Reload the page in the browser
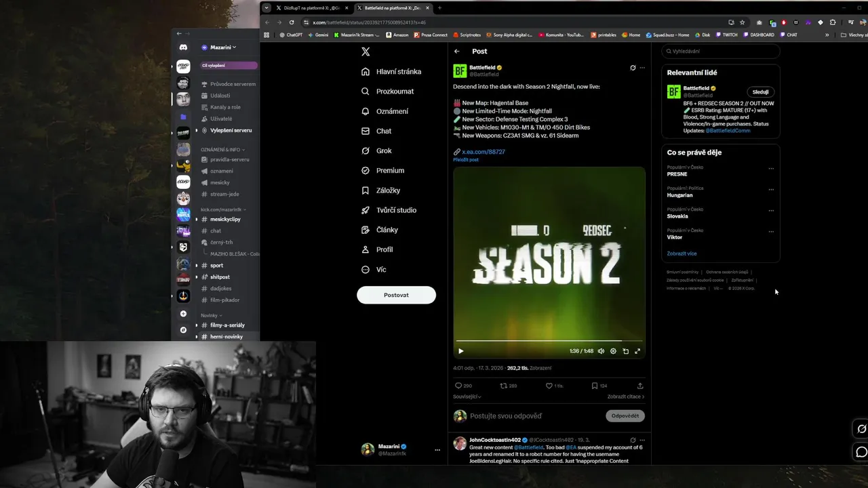Viewport: 868px width, 488px height. click(292, 22)
